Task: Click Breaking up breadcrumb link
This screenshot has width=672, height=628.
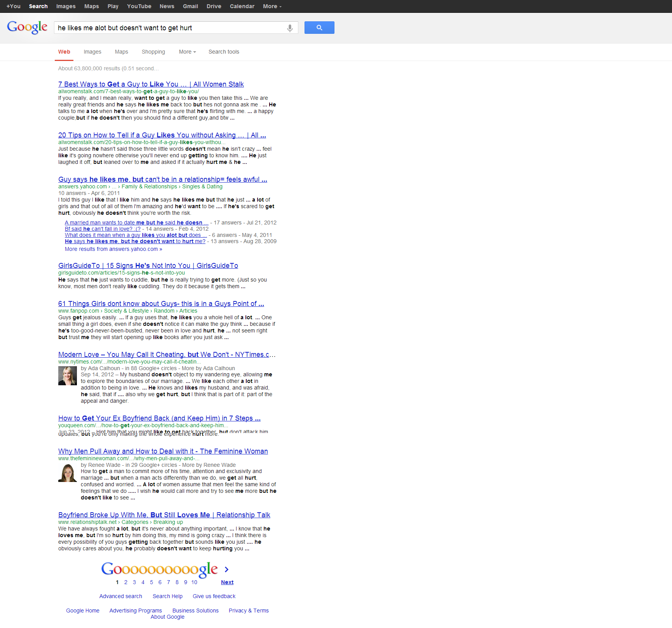Action: tap(168, 522)
